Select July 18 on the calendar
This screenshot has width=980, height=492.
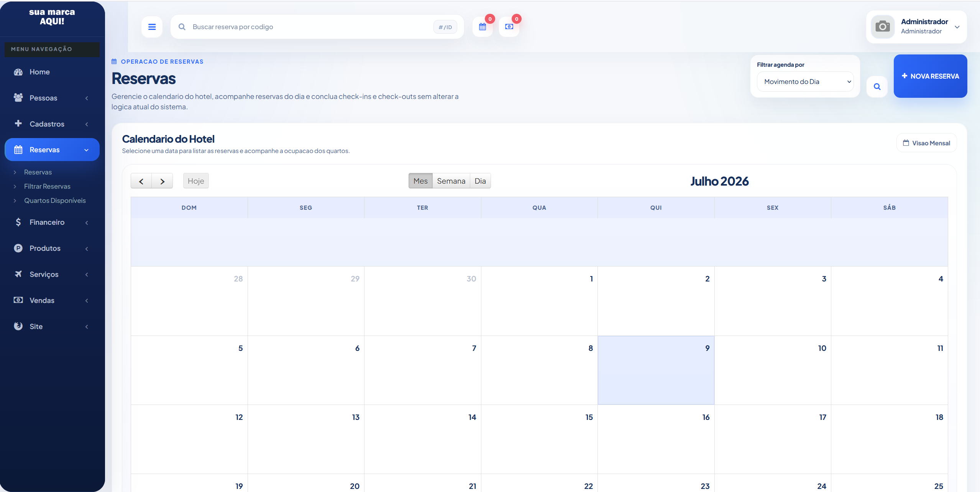[x=889, y=439]
